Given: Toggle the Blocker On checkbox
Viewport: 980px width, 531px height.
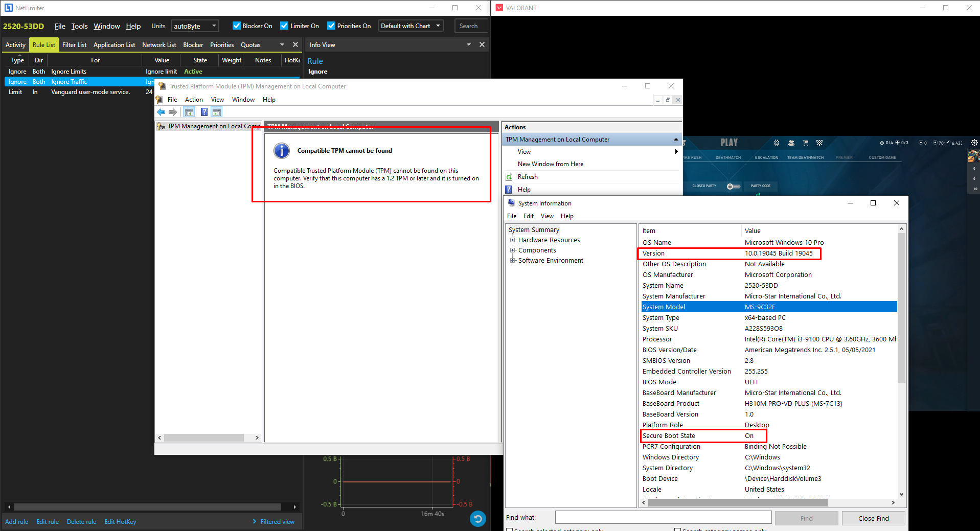Looking at the screenshot, I should pos(237,26).
